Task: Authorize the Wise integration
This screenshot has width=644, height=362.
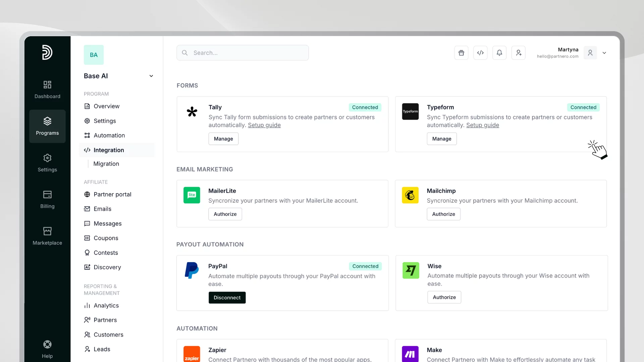Action: (x=444, y=297)
